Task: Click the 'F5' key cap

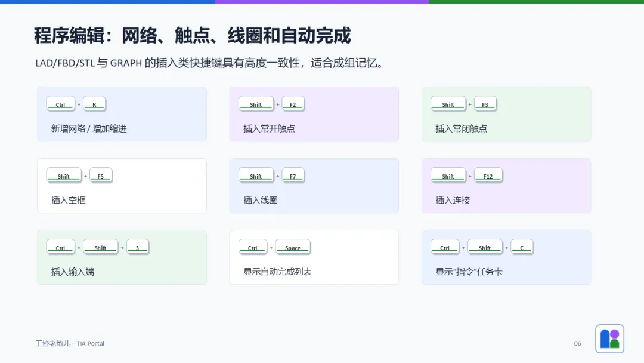Action: point(101,176)
